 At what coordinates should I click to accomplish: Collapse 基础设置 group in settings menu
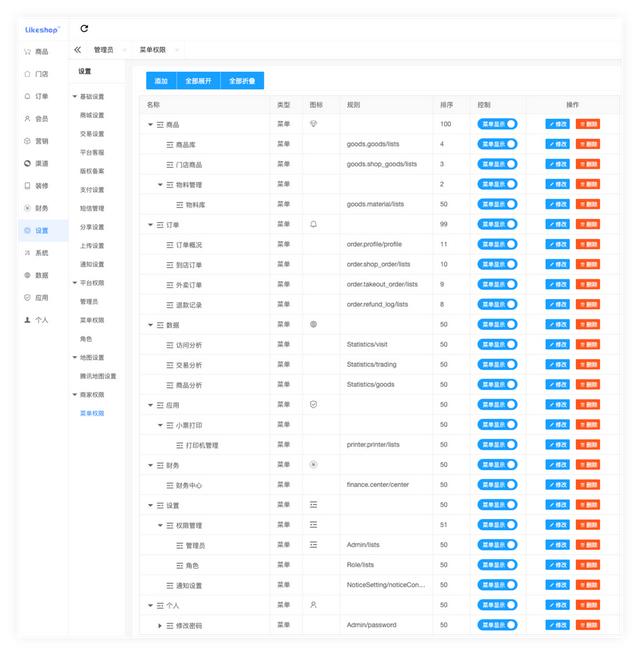tap(75, 96)
